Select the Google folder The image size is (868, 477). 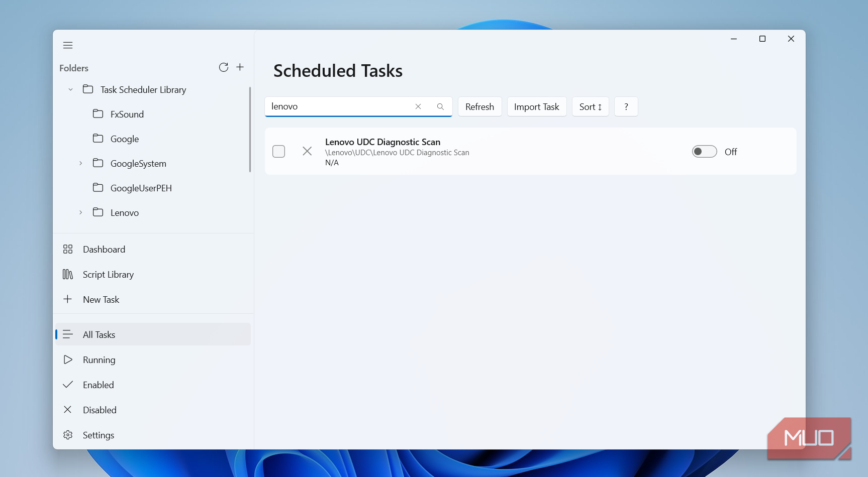(x=125, y=139)
